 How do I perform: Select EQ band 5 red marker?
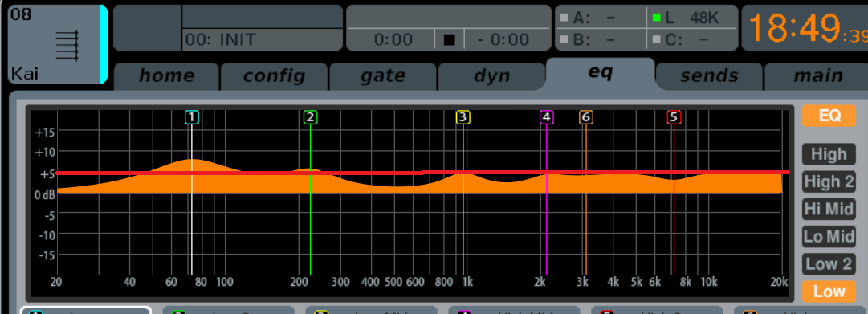[x=674, y=117]
